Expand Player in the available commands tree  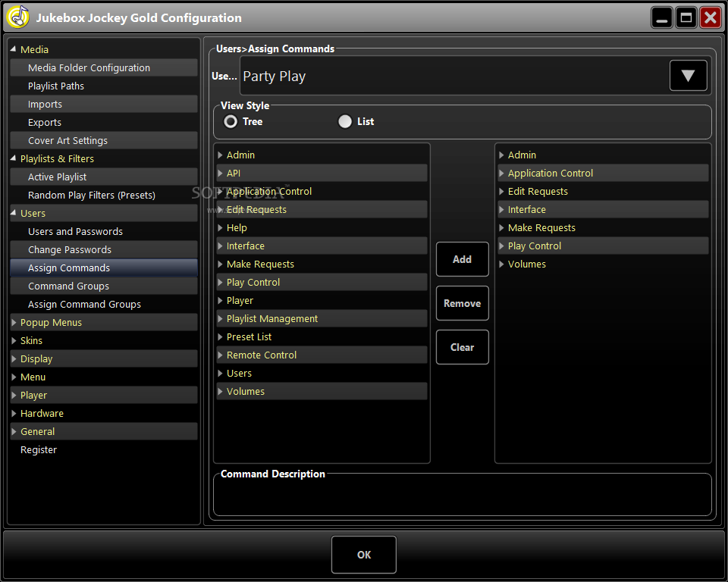tap(220, 301)
